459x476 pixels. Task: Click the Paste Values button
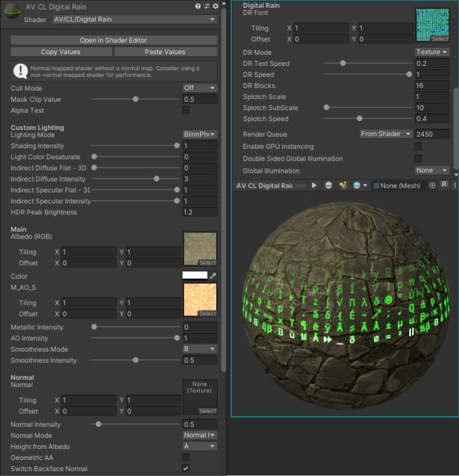tap(165, 52)
